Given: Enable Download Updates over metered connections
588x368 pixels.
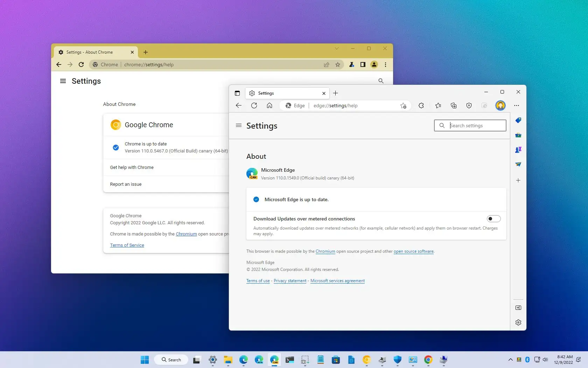Looking at the screenshot, I should 493,218.
